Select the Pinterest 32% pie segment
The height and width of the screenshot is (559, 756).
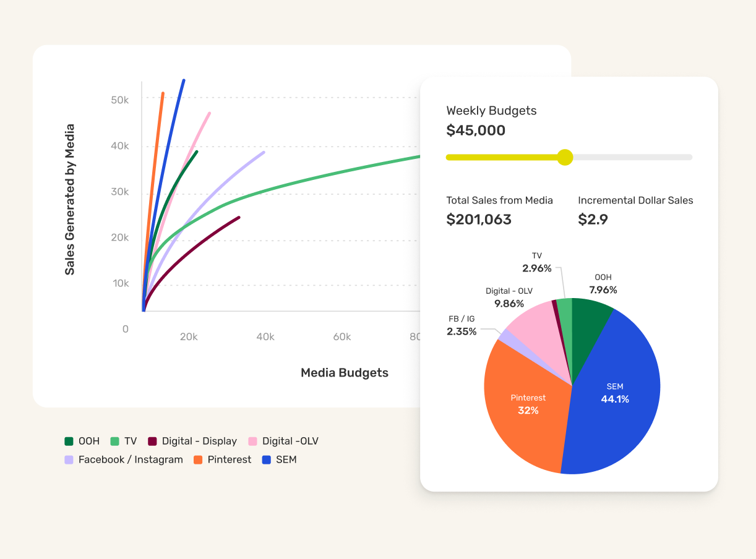point(529,402)
